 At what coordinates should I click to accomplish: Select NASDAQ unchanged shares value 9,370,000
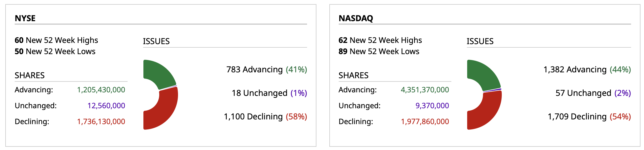tap(432, 106)
